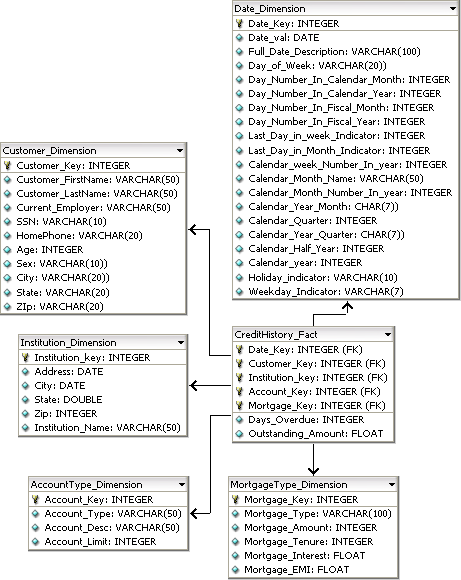
Task: Select the Calendar_Quarter: INTEGER column row
Action: click(x=346, y=220)
